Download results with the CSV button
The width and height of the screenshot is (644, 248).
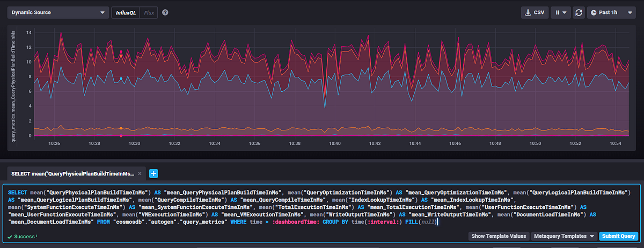(x=535, y=12)
